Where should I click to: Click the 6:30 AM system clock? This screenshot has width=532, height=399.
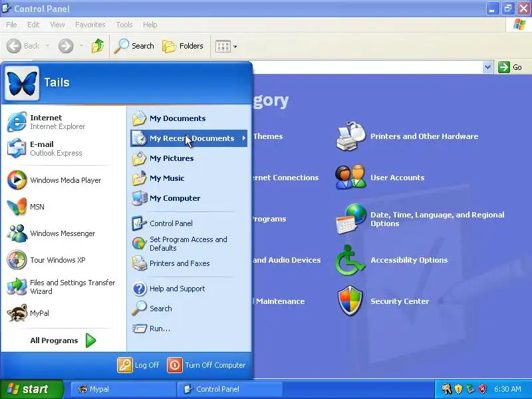(x=507, y=389)
